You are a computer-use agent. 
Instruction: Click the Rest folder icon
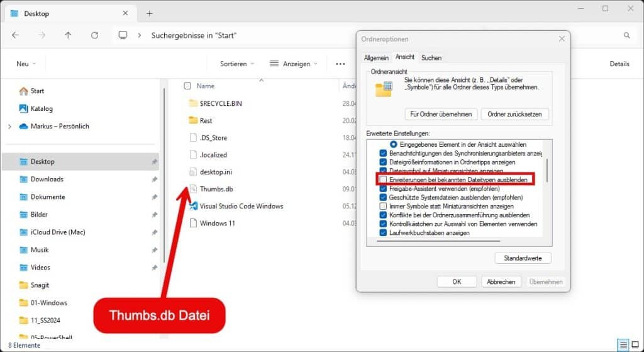point(193,120)
